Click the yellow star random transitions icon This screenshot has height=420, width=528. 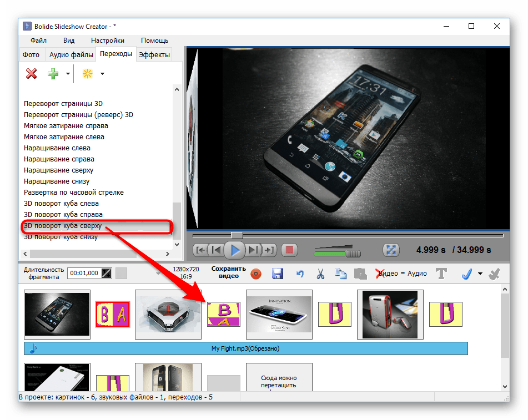pyautogui.click(x=88, y=73)
